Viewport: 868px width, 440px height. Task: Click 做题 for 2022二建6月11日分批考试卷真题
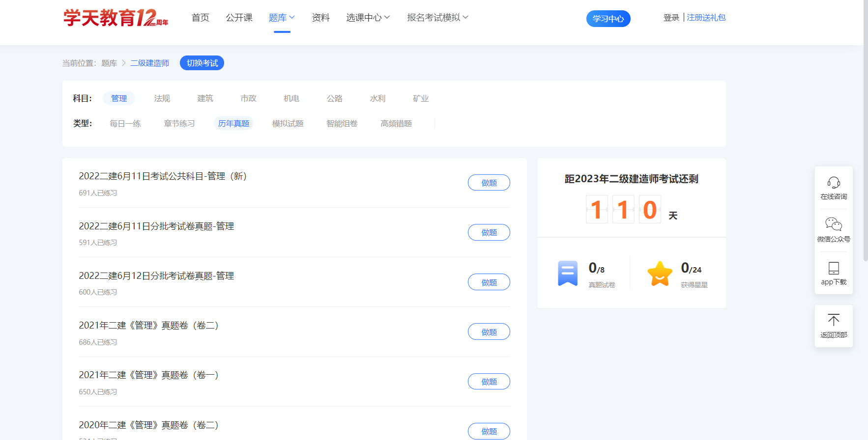(x=489, y=232)
